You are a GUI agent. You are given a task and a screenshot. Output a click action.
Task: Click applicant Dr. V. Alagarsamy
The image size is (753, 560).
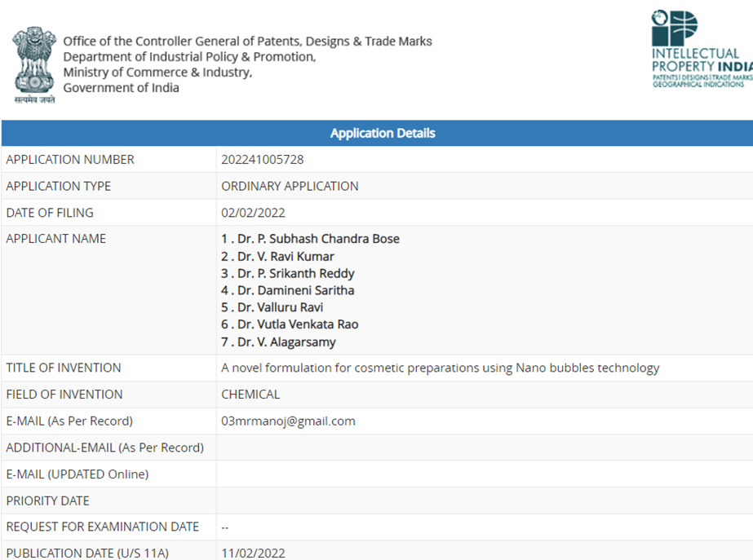tap(278, 342)
